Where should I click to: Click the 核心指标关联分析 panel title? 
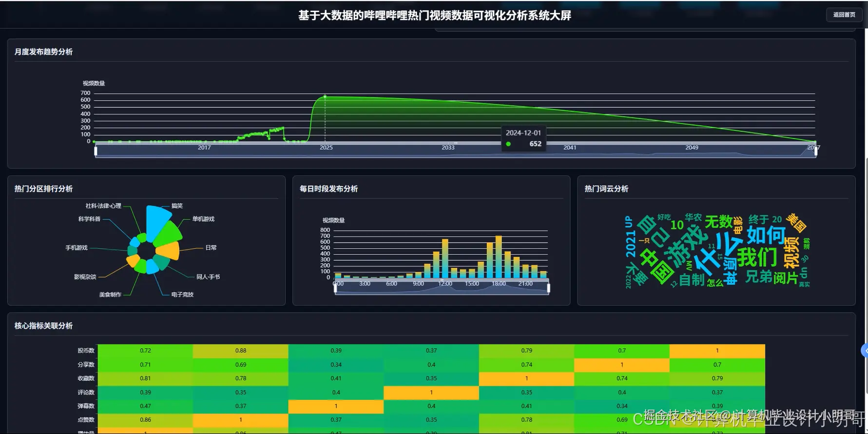[43, 326]
